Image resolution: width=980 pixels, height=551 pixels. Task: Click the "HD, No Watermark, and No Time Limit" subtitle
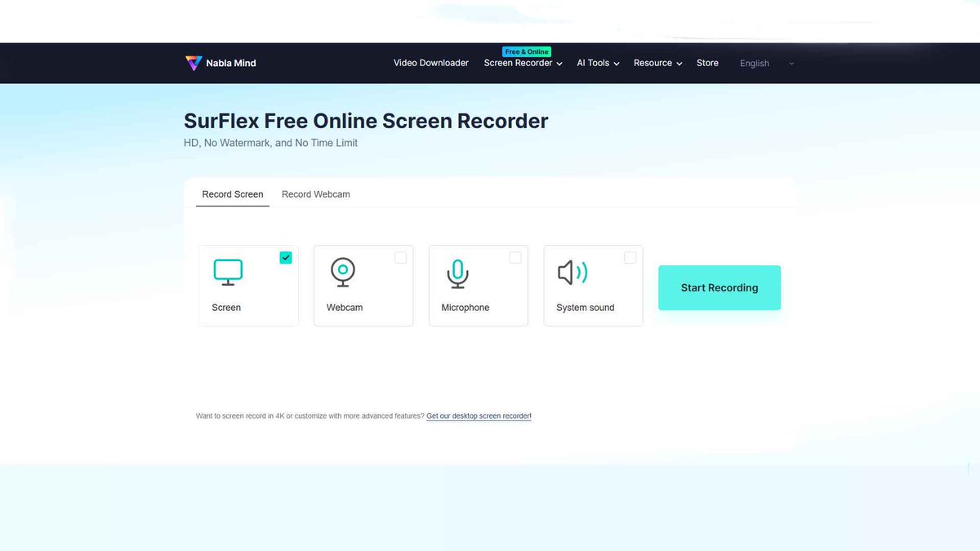tap(270, 143)
